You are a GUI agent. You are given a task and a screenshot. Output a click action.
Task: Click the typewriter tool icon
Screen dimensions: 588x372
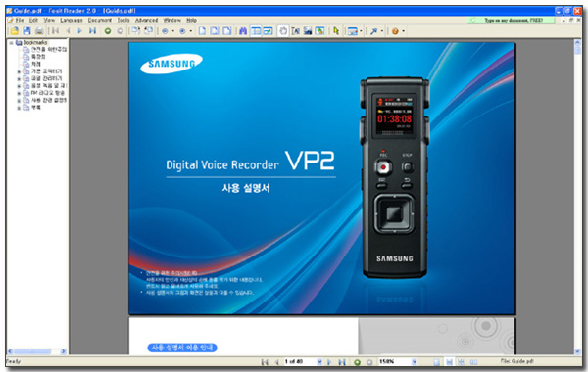coord(353,31)
